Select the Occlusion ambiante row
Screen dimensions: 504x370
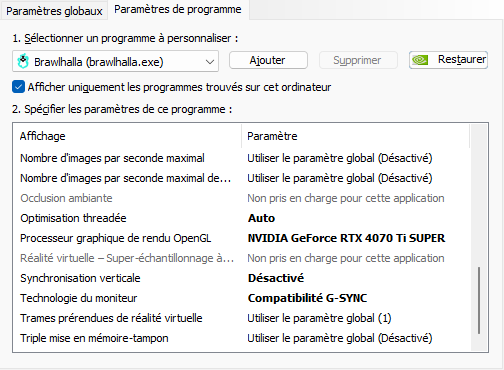coord(242,198)
